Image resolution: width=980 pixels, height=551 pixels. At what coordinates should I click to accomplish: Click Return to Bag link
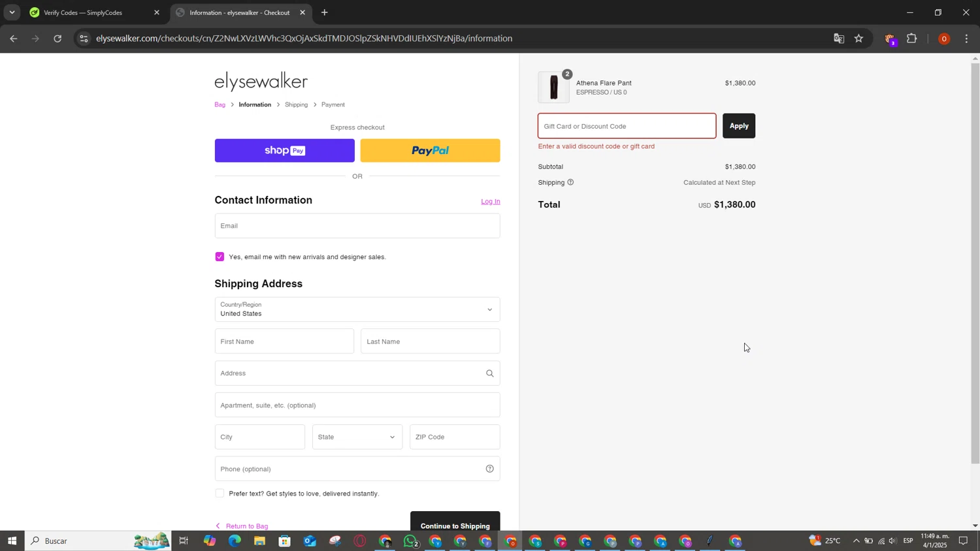click(x=242, y=526)
